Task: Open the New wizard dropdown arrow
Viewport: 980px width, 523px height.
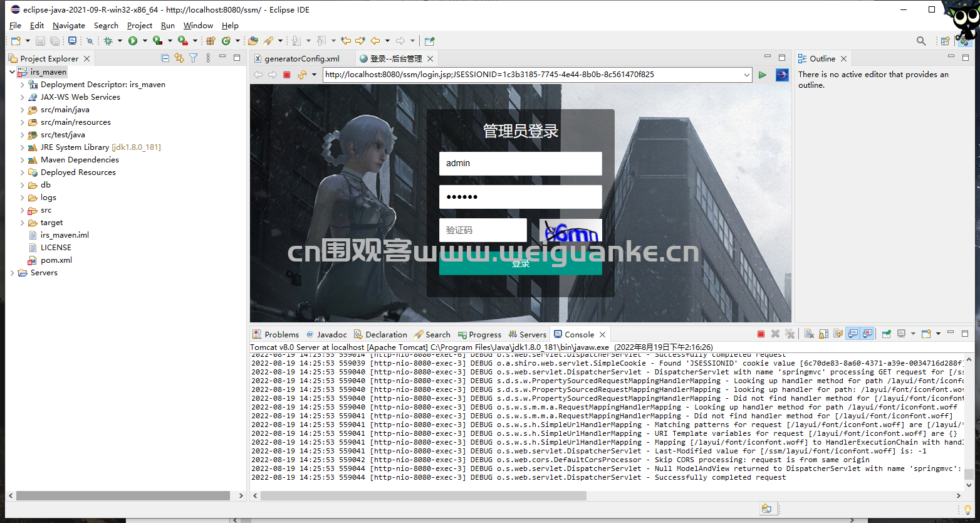Action: pyautogui.click(x=28, y=41)
